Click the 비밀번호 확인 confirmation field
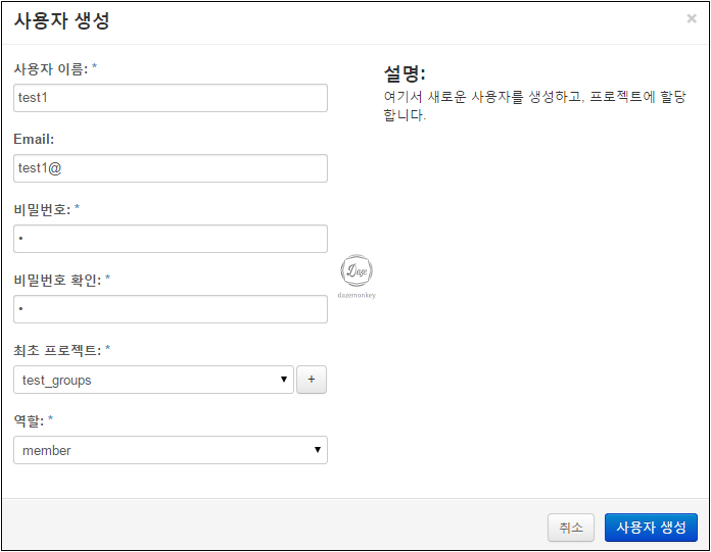Image resolution: width=711 pixels, height=552 pixels. click(170, 309)
